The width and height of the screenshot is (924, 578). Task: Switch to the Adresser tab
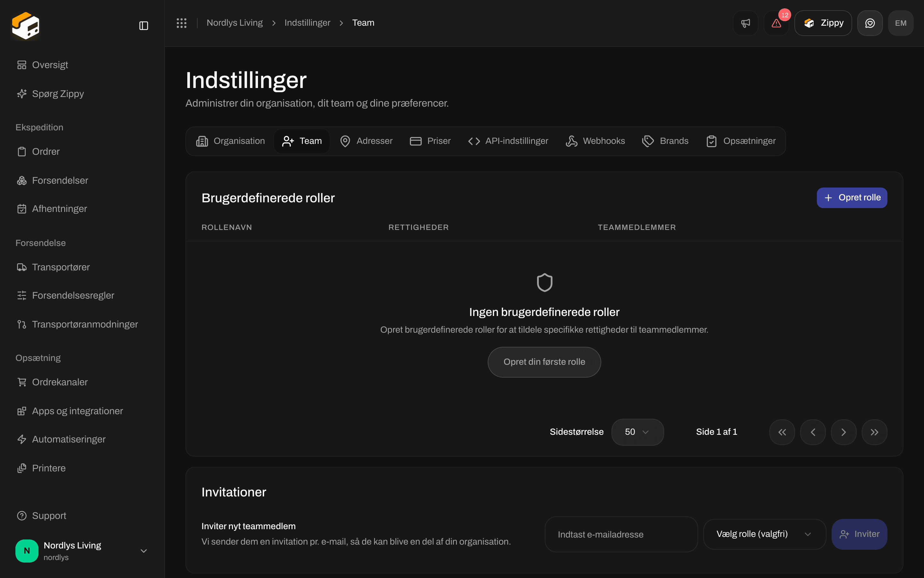[x=366, y=141]
